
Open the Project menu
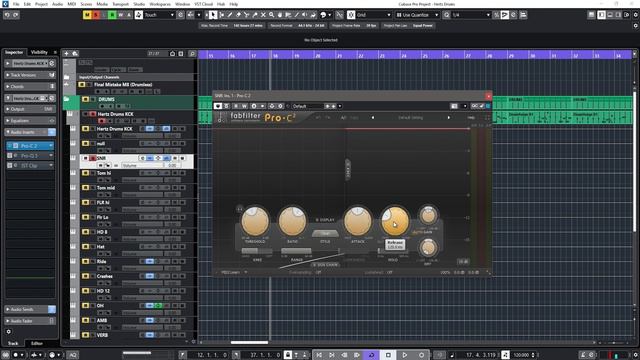[41, 4]
